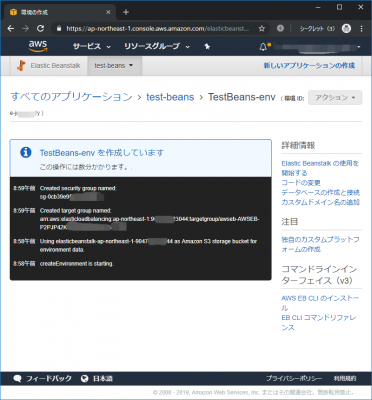Open コードの変更 link
This screenshot has height=400, width=372.
point(301,183)
